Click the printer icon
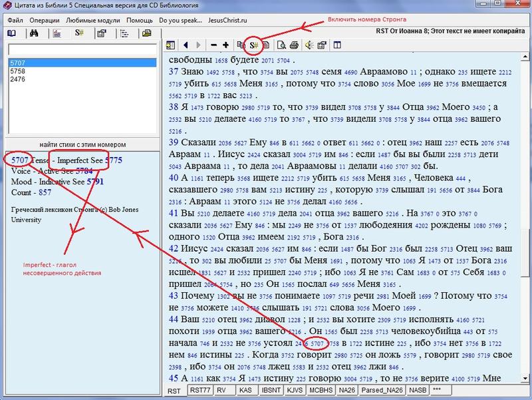Screen dimensions: 532x400 [294, 45]
